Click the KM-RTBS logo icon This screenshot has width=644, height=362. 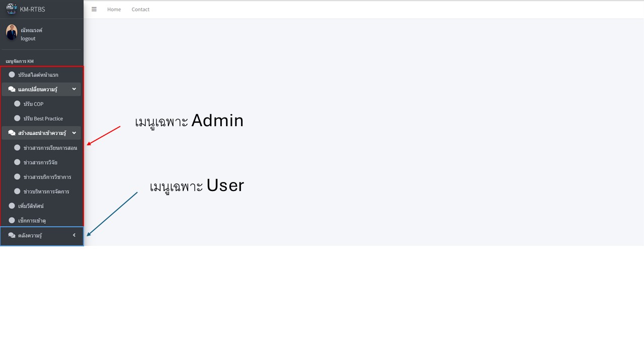pyautogui.click(x=11, y=9)
